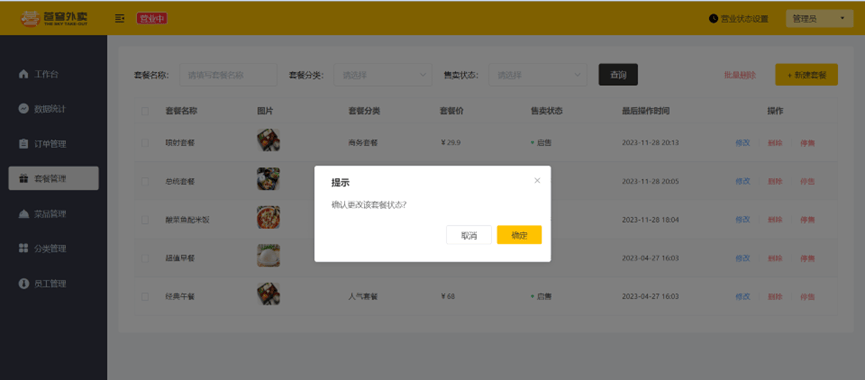Click the 启售 status in 经典午餐 row
865x380 pixels.
pyautogui.click(x=541, y=296)
